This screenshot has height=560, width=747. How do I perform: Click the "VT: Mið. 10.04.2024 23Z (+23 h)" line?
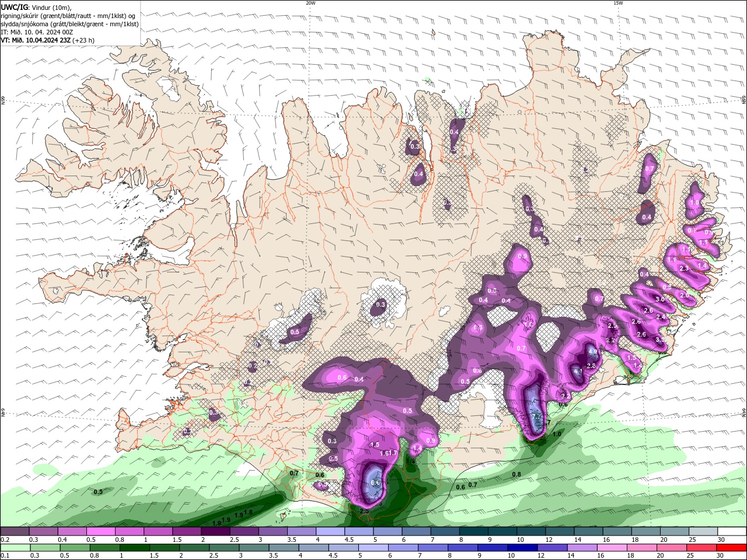[x=48, y=40]
